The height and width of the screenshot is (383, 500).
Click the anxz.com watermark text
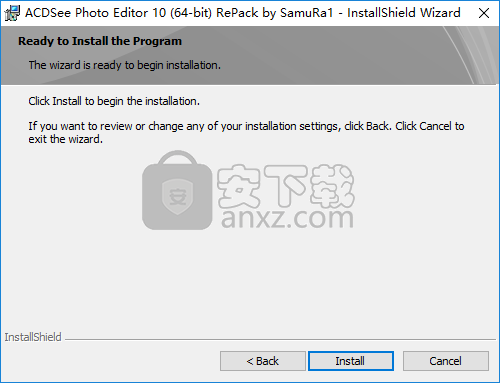287,218
